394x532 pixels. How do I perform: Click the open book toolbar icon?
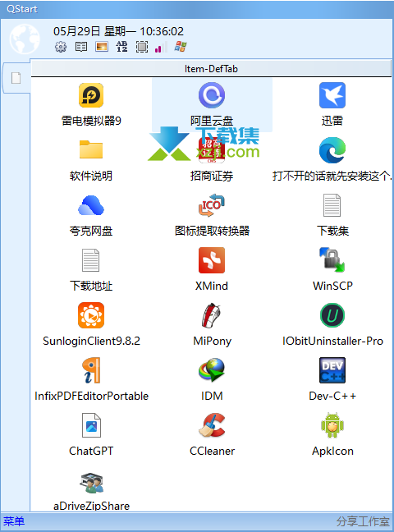click(x=81, y=47)
